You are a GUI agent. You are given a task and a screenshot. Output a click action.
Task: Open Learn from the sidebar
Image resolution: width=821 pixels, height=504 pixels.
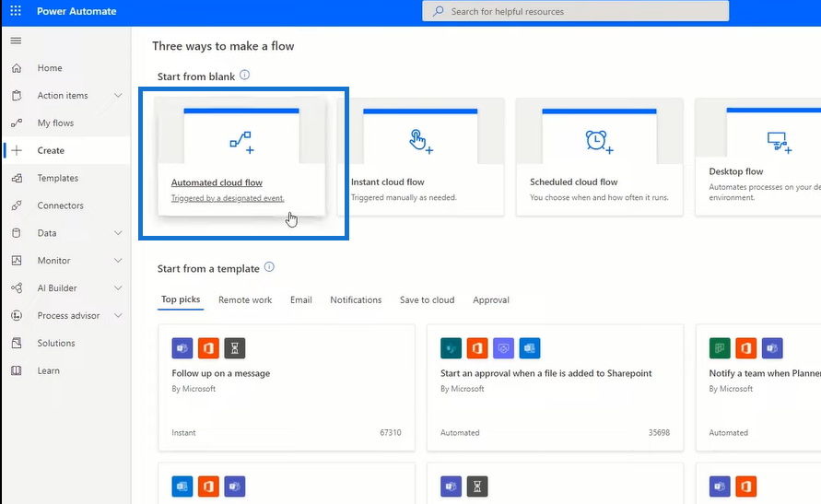[48, 370]
